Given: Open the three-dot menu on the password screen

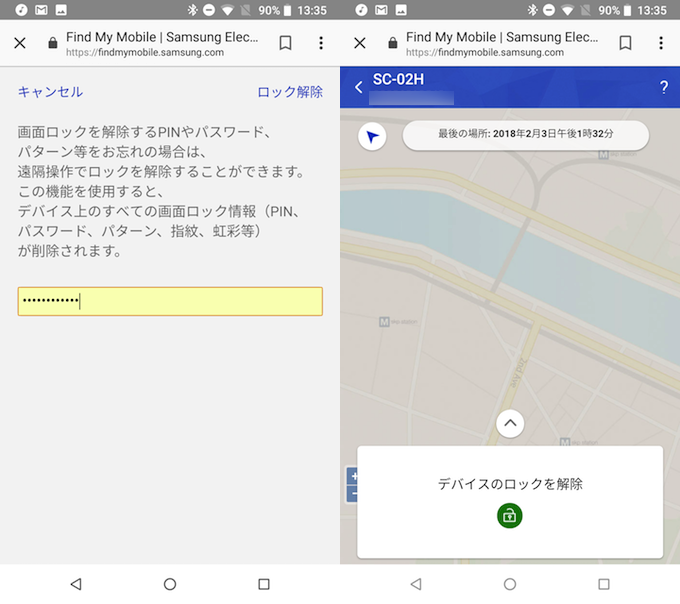Looking at the screenshot, I should 321,43.
